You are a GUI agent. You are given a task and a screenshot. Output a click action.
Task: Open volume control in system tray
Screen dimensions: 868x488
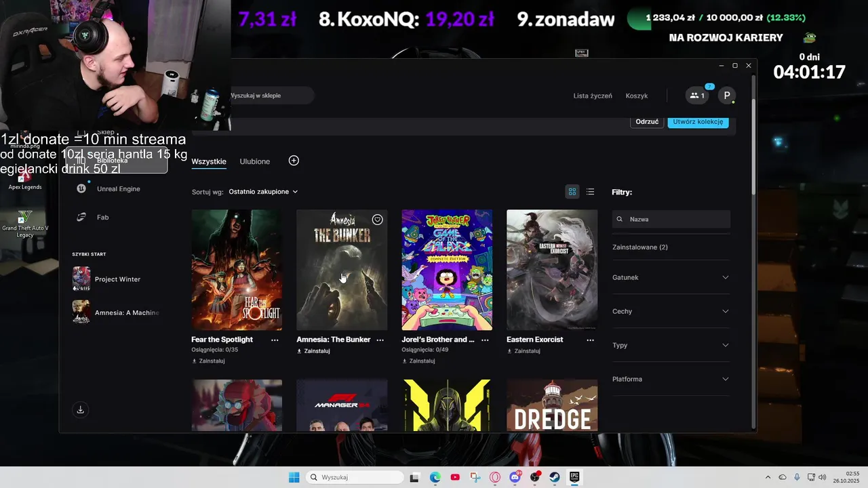pyautogui.click(x=822, y=477)
